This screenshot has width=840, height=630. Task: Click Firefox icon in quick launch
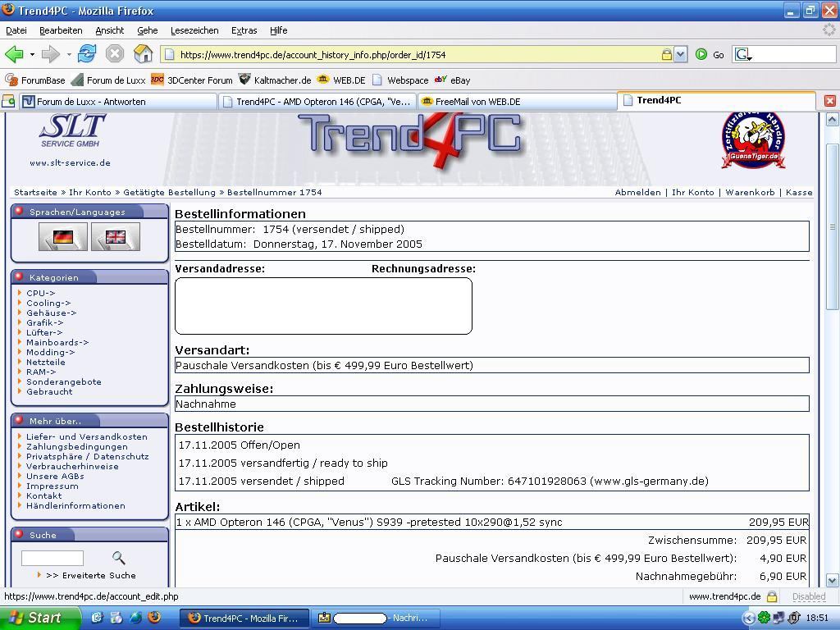pos(154,618)
